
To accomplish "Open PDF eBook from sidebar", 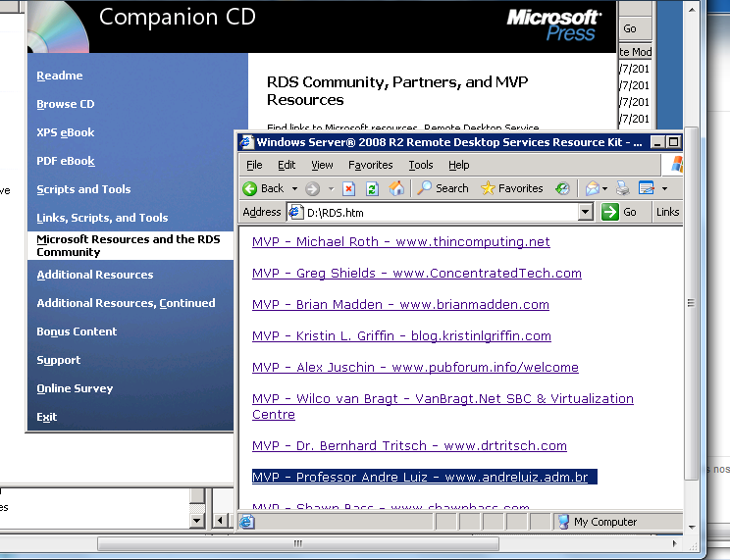I will (x=65, y=161).
